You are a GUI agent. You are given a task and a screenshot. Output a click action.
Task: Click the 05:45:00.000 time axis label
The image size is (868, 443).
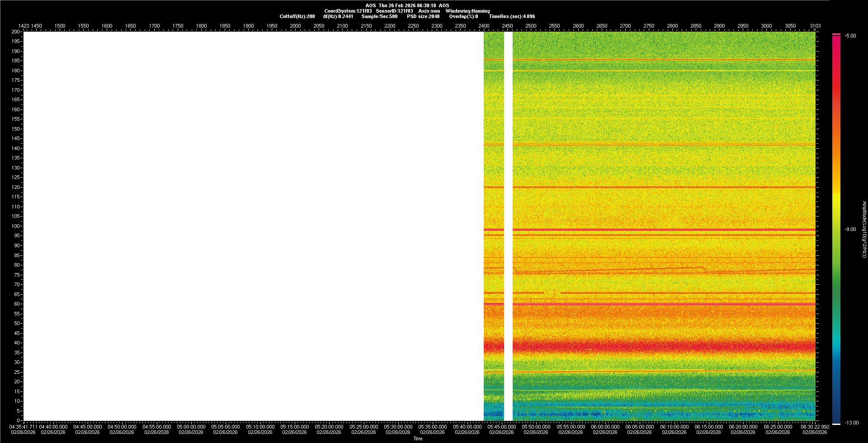[x=501, y=427]
